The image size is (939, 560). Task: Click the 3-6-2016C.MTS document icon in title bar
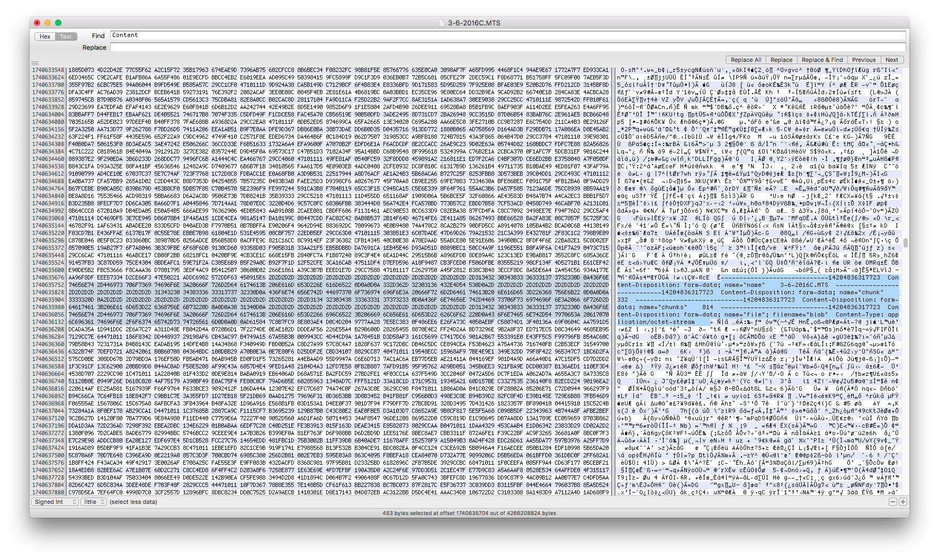(x=442, y=23)
